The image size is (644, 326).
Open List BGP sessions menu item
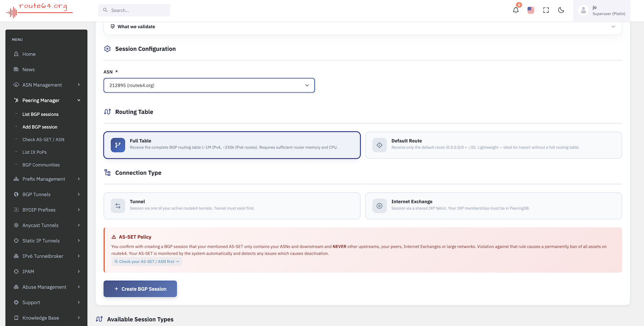pyautogui.click(x=40, y=114)
